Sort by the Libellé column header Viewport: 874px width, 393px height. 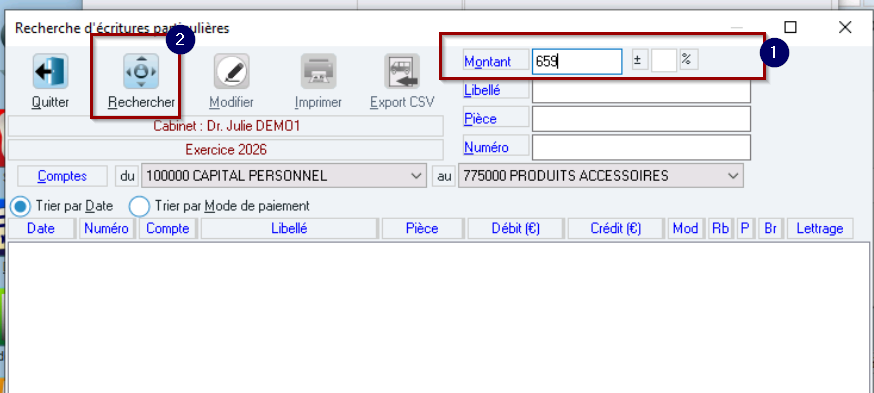click(x=289, y=229)
